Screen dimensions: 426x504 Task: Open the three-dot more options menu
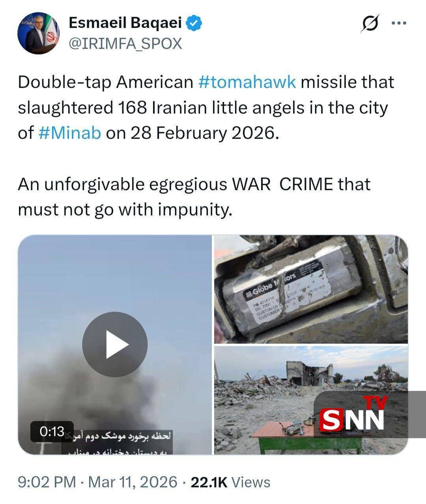tap(398, 23)
